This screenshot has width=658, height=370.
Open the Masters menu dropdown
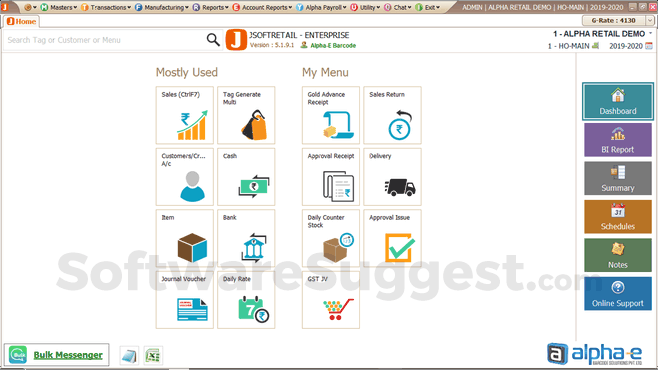point(59,7)
